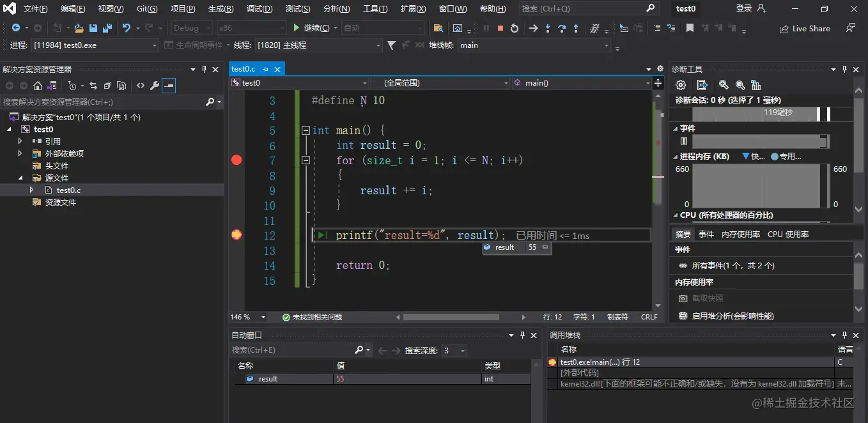Switch to the 内存使用率 tab

(x=741, y=235)
